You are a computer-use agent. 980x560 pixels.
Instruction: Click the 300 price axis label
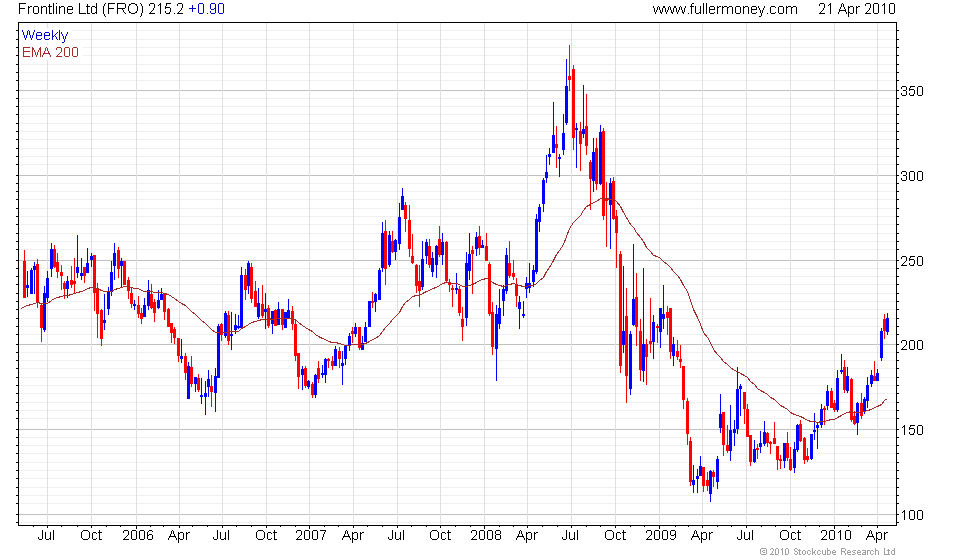pos(911,176)
